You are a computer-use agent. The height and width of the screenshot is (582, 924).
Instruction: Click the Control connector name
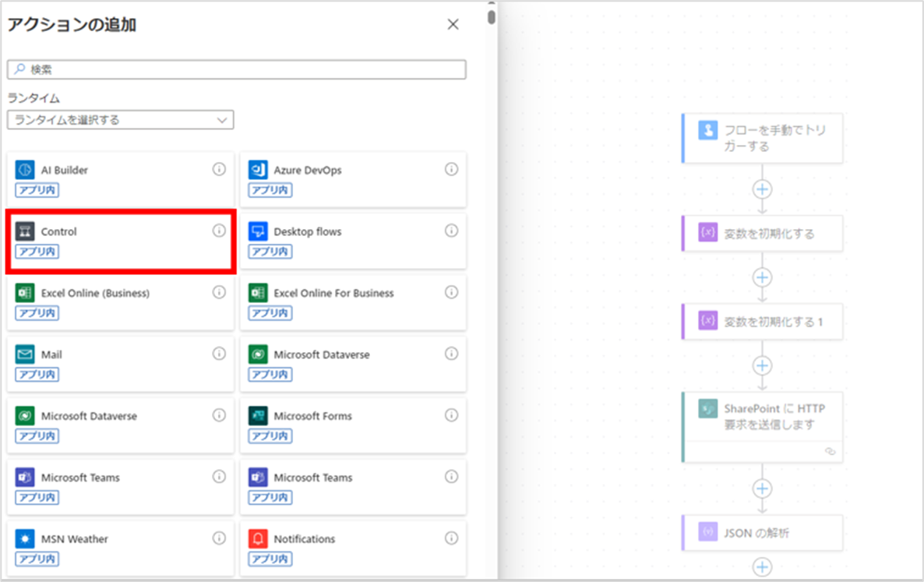point(59,231)
